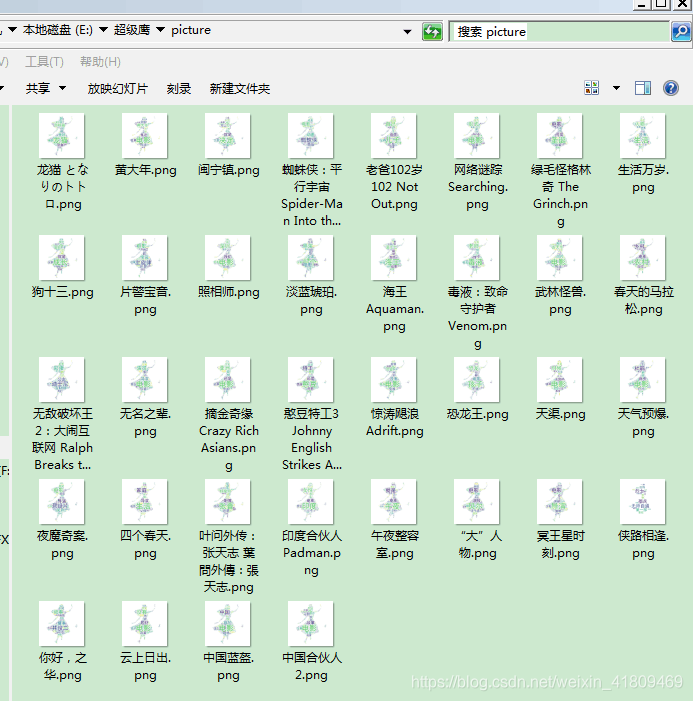Select 摘金奇缘 Crazy Rich Asians.png
Viewport: 693px width, 701px height.
coord(228,414)
